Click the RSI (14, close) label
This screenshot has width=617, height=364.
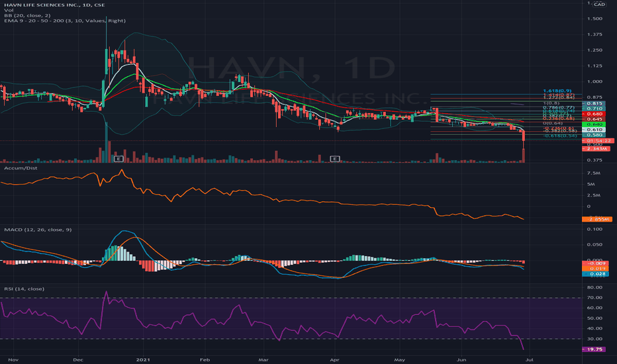pyautogui.click(x=24, y=289)
